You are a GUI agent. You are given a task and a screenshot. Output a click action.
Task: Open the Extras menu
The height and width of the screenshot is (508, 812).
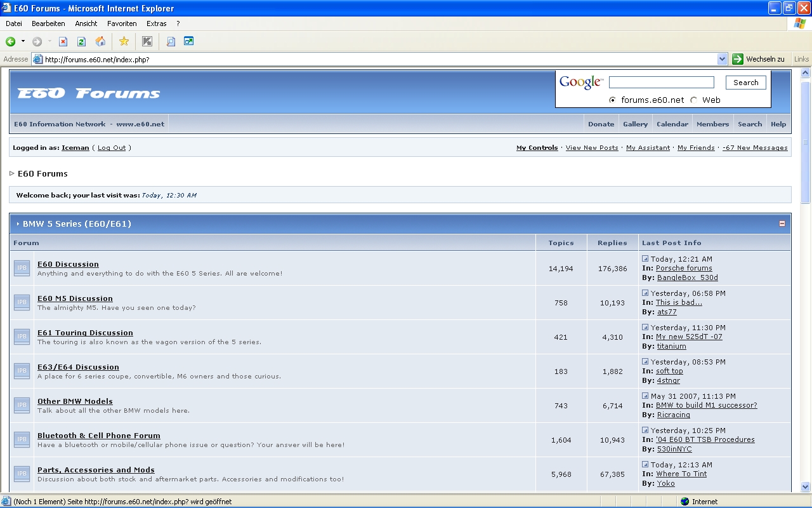point(157,23)
